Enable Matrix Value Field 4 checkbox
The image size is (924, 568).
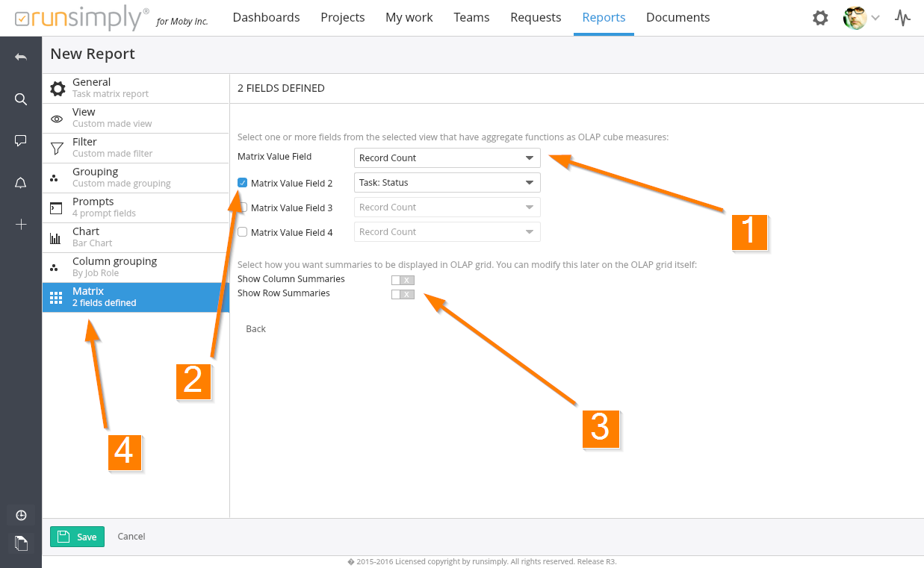click(x=243, y=232)
